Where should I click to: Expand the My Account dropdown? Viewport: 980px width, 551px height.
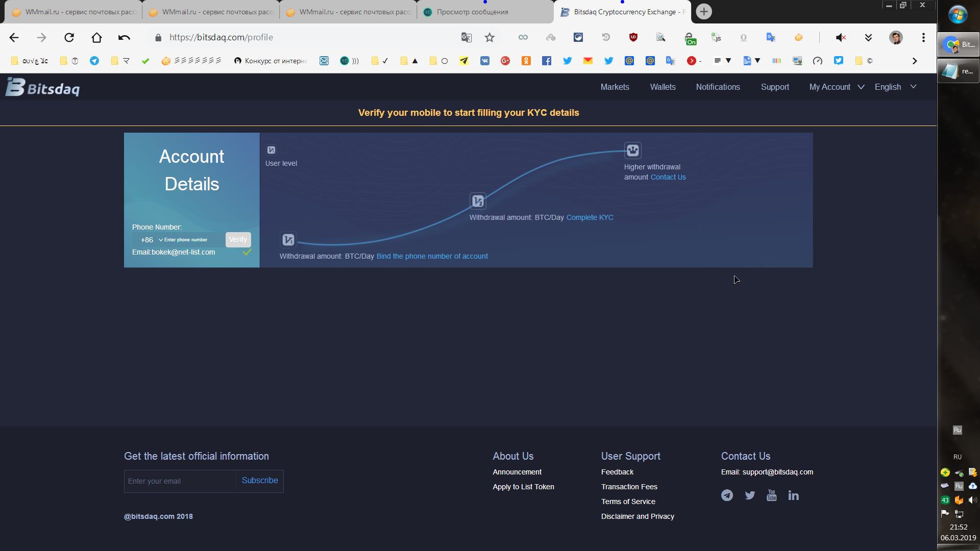[x=837, y=87]
